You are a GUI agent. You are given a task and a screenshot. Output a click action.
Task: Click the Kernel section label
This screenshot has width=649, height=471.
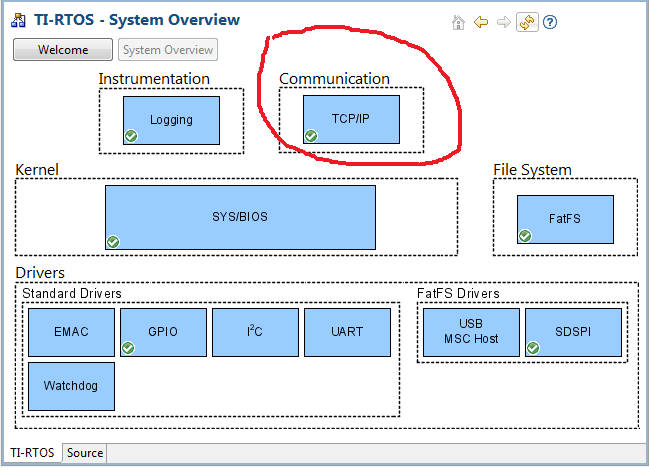click(x=37, y=170)
